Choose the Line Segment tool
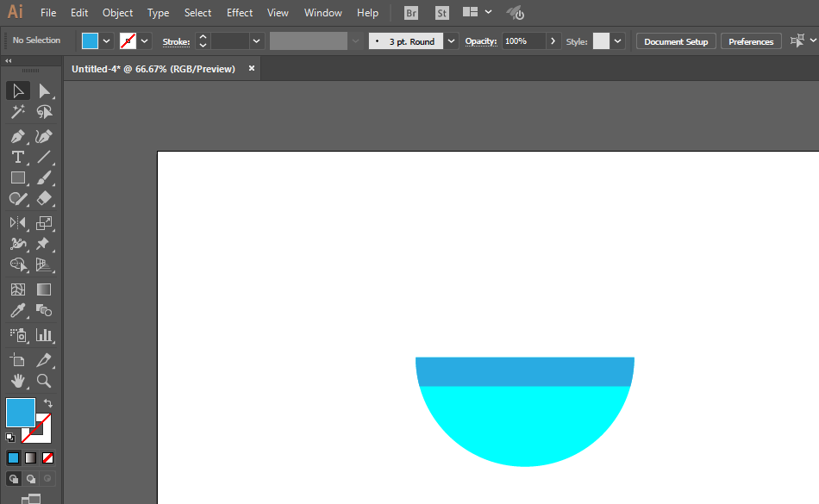Screen dimensions: 819x504 pyautogui.click(x=44, y=157)
